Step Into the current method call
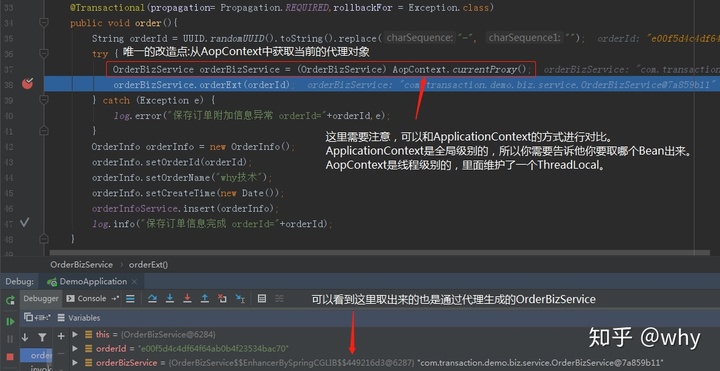Screen dimensions: 720x371 (170, 299)
